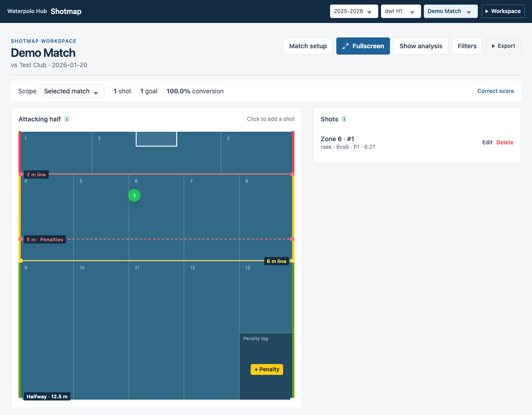This screenshot has width=532, height=415.
Task: Click the info icon beside Shots
Action: (x=344, y=119)
